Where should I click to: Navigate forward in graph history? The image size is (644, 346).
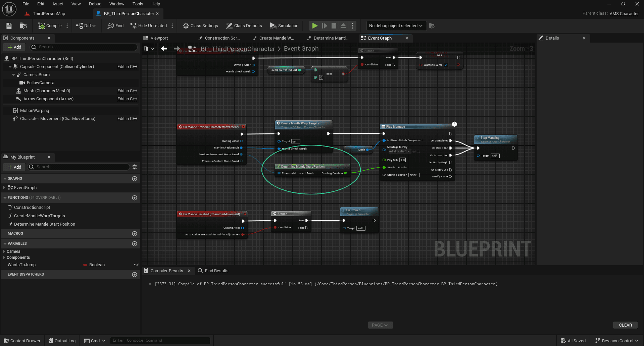coord(177,49)
